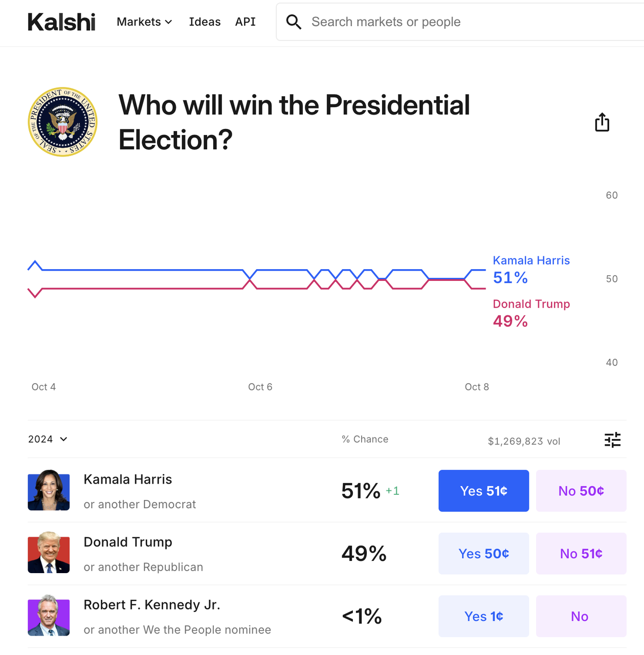Click the Presidential seal image

click(x=62, y=122)
